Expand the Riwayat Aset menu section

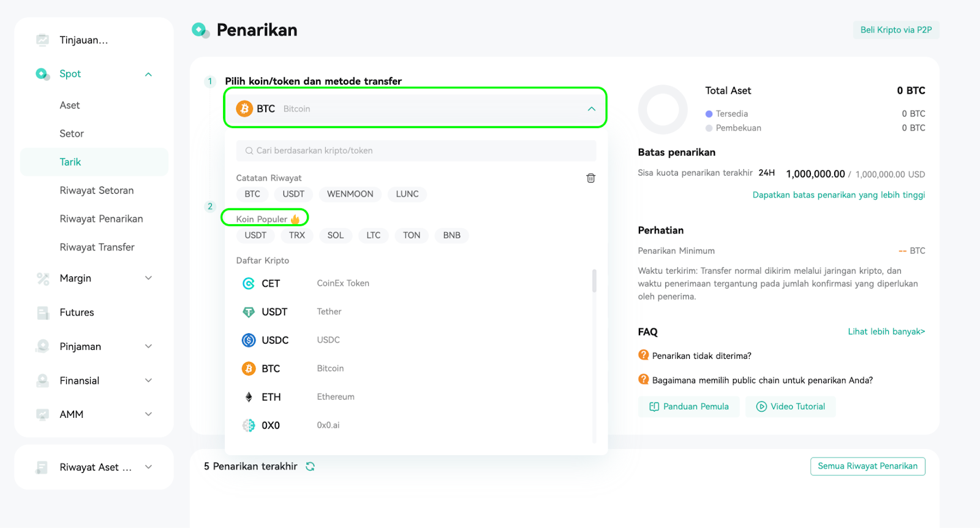[148, 467]
